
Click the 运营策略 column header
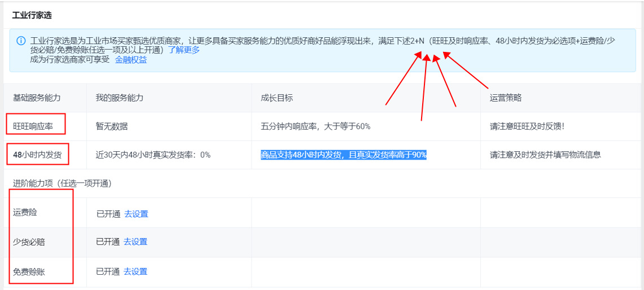pyautogui.click(x=506, y=98)
